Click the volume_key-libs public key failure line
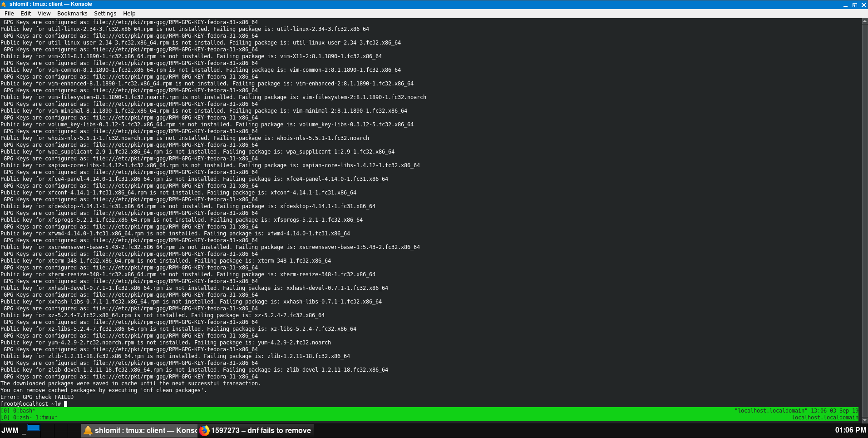Screen dimensions: 868x438 coord(207,124)
